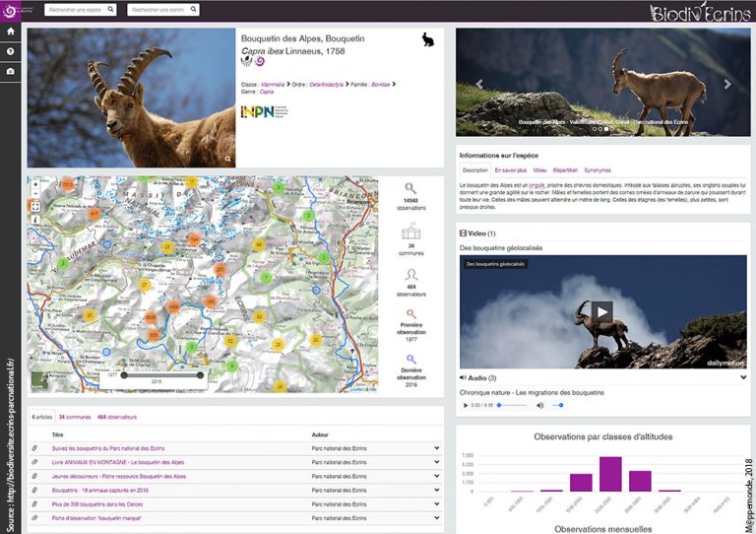Click the map info button

coord(35,220)
